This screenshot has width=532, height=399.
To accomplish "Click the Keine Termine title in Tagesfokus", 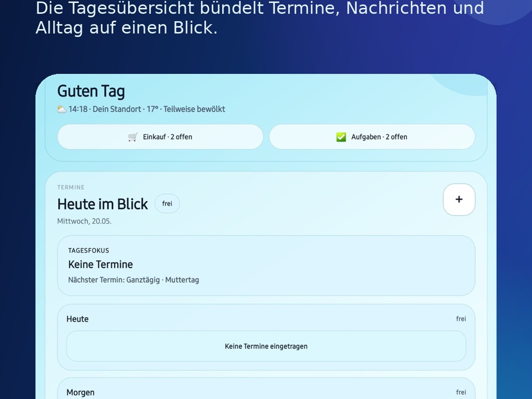I will click(101, 265).
